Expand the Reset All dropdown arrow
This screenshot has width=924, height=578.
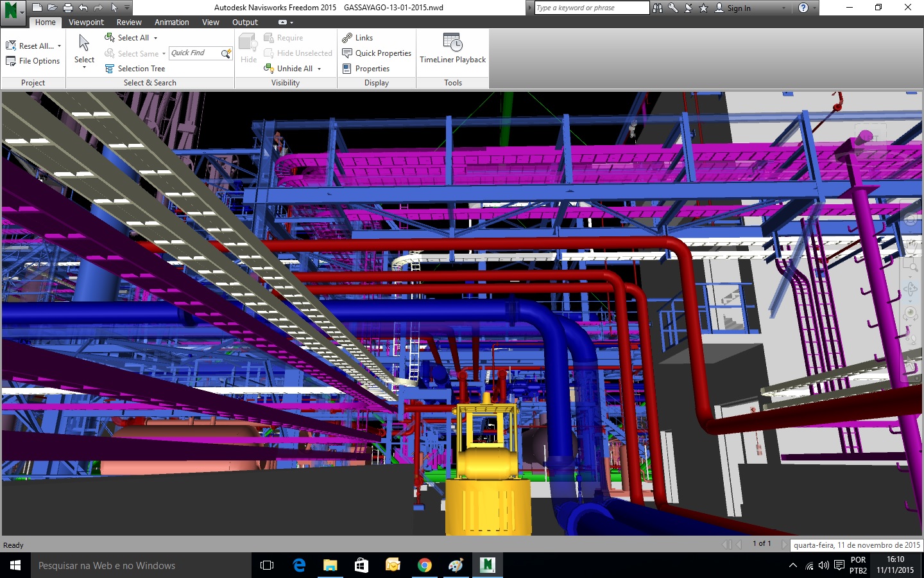[59, 46]
